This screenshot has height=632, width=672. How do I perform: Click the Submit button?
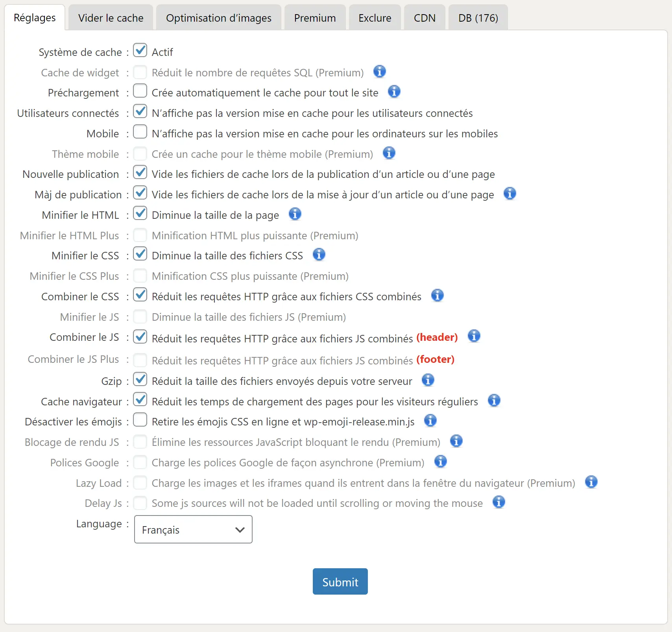click(340, 581)
